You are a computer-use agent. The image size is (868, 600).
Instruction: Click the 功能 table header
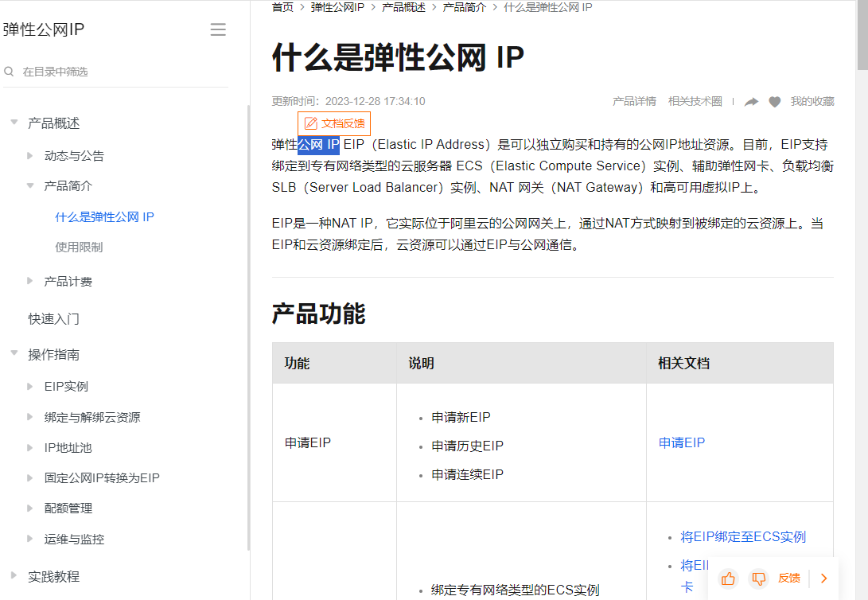tap(298, 364)
